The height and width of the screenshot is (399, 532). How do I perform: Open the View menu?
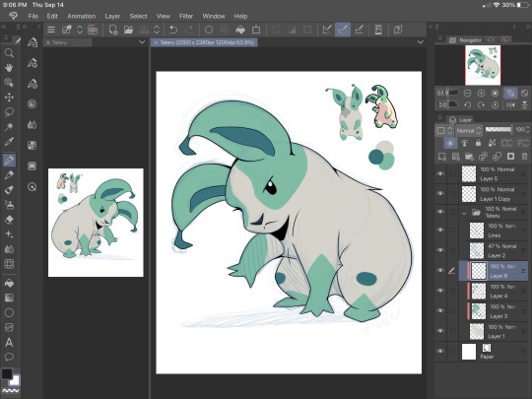point(164,16)
